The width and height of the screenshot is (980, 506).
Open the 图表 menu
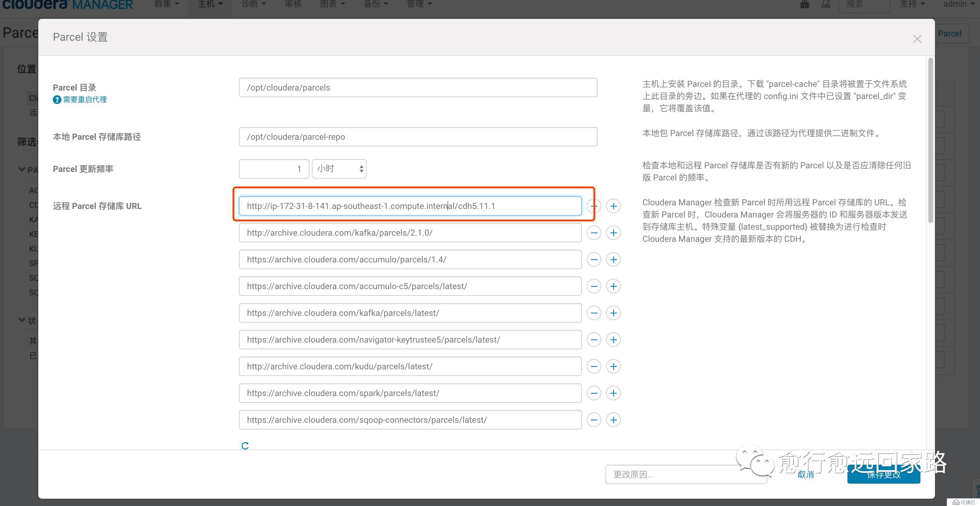pyautogui.click(x=332, y=4)
